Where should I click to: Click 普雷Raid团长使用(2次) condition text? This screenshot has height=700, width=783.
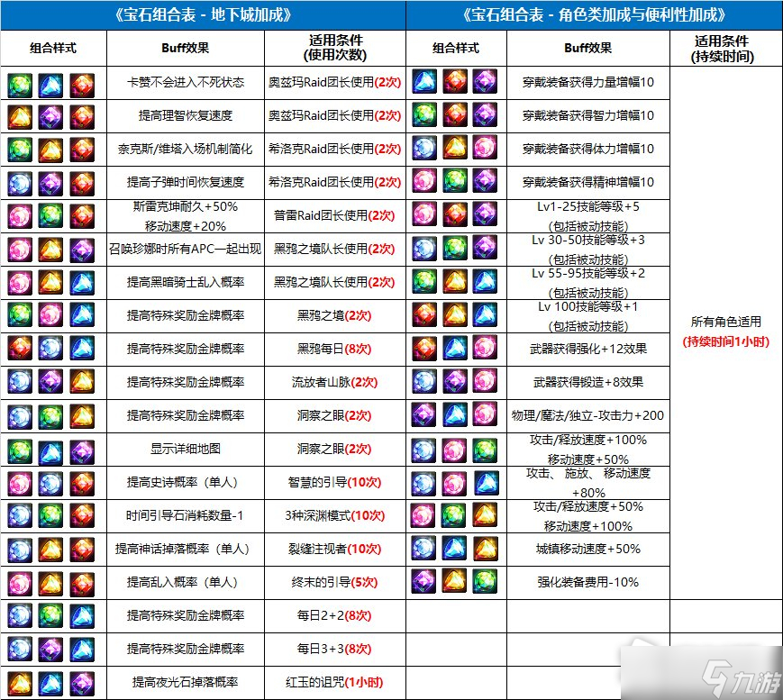click(334, 215)
